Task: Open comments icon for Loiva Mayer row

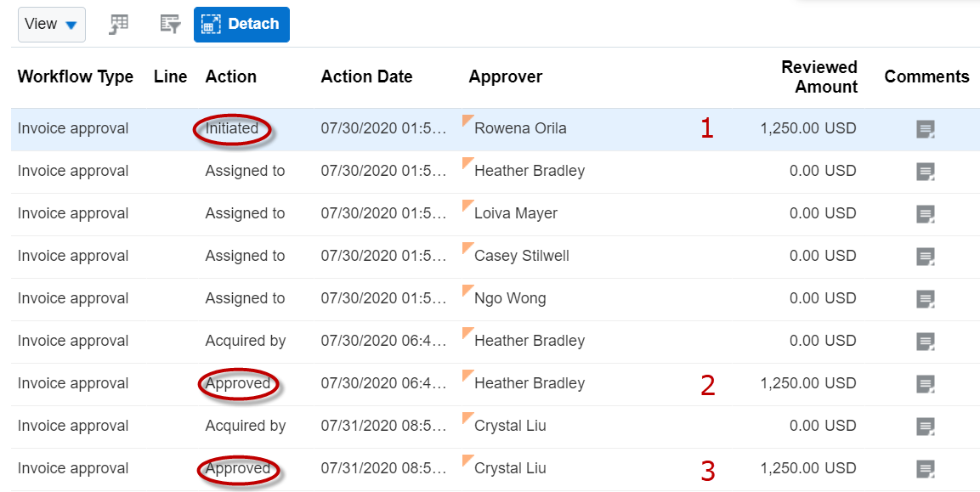Action: pyautogui.click(x=926, y=214)
